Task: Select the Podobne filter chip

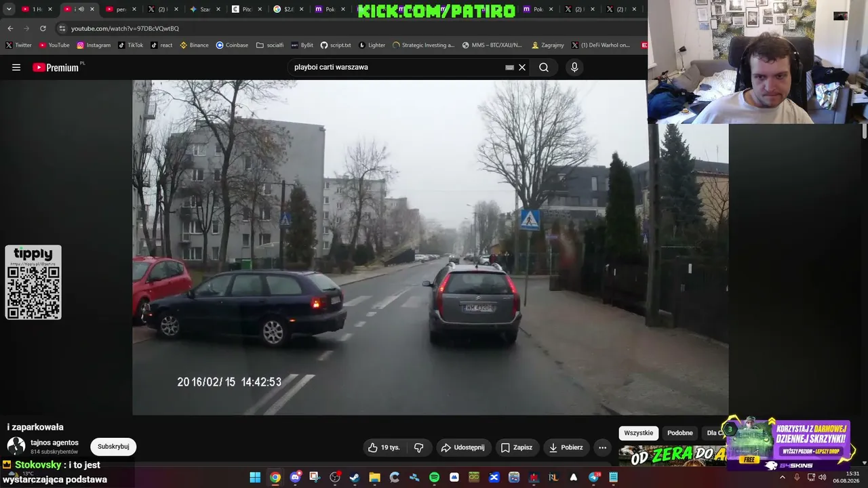Action: pyautogui.click(x=680, y=433)
